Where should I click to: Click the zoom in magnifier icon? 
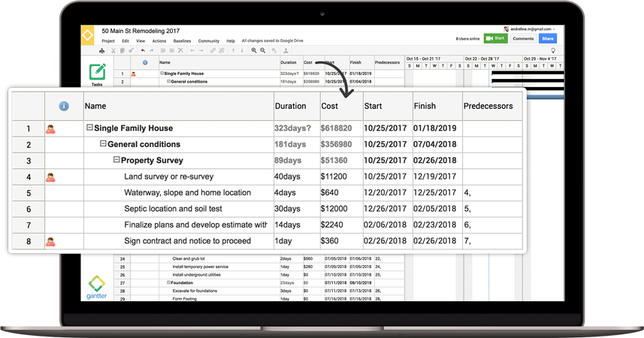tap(254, 50)
